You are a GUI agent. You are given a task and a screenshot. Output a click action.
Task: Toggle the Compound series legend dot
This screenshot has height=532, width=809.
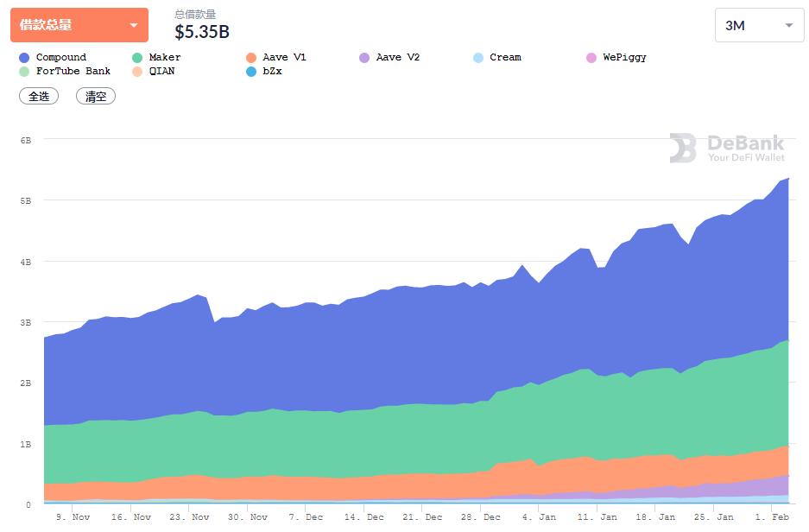click(x=24, y=58)
